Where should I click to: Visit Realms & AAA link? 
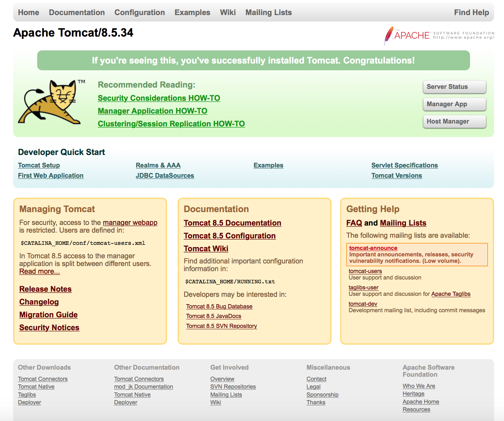click(x=158, y=165)
